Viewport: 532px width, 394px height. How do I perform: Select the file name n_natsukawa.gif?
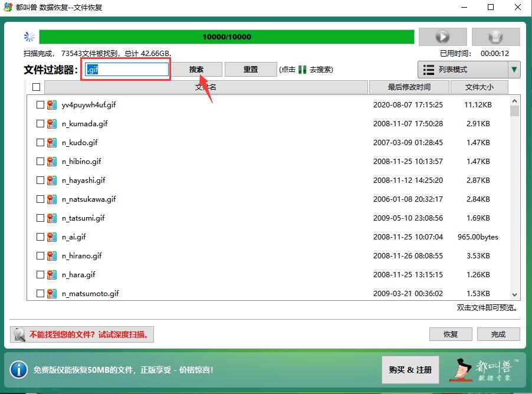pos(89,199)
